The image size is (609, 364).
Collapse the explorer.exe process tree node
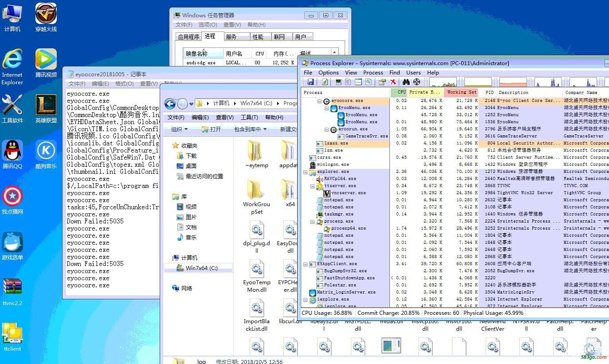click(x=305, y=172)
